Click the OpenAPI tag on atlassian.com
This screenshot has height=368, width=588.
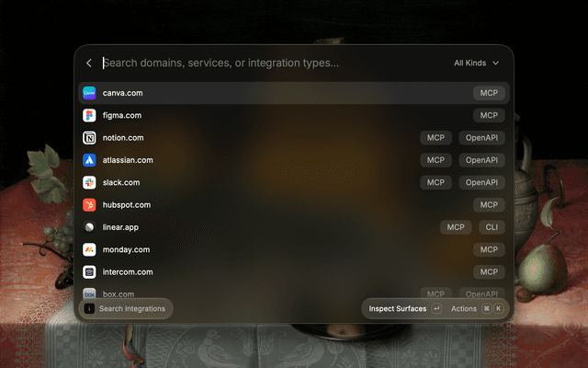481,160
